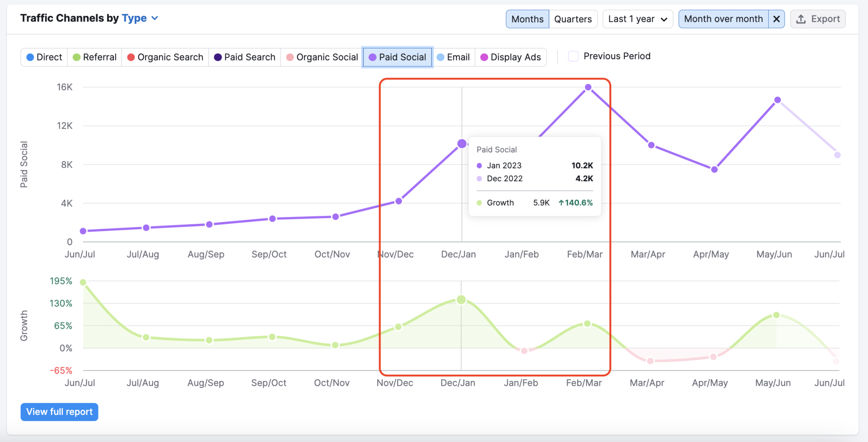
Task: Toggle the Referral channel legend
Action: point(95,57)
